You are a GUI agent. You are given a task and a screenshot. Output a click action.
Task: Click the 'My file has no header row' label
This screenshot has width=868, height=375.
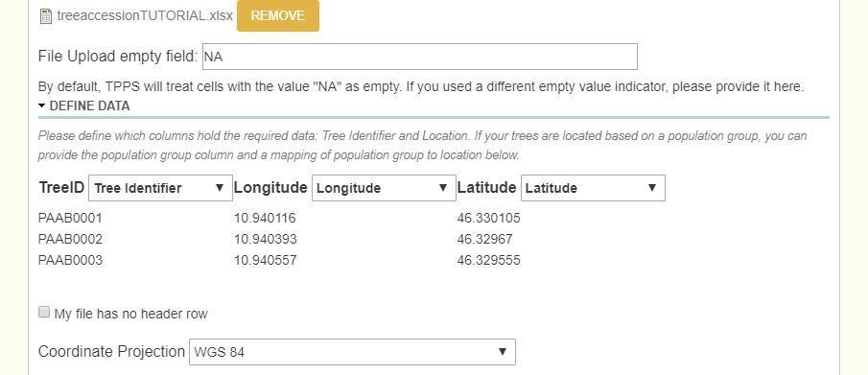(130, 314)
